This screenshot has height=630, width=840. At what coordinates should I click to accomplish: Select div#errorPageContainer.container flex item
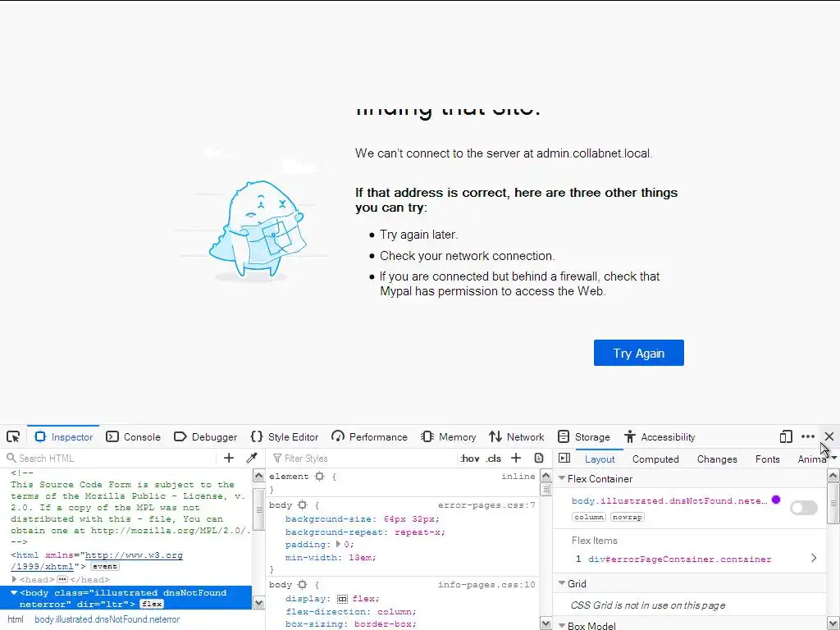(x=680, y=559)
